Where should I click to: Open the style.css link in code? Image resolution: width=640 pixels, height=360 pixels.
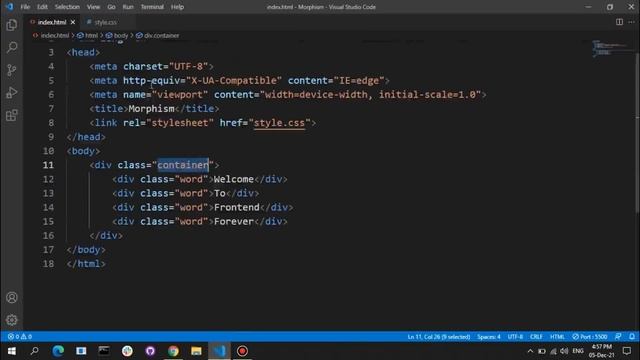coord(279,123)
